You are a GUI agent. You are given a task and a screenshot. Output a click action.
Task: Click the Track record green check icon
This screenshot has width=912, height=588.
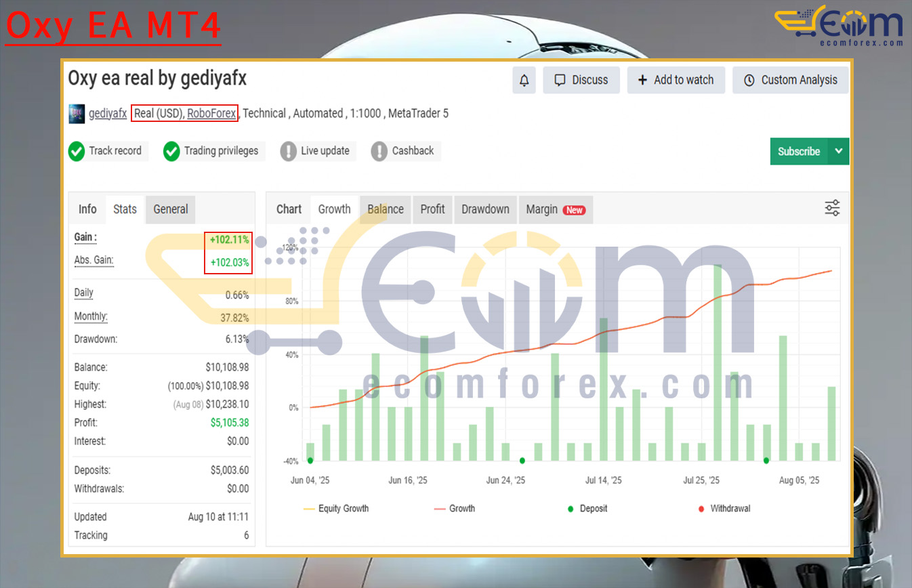point(77,151)
